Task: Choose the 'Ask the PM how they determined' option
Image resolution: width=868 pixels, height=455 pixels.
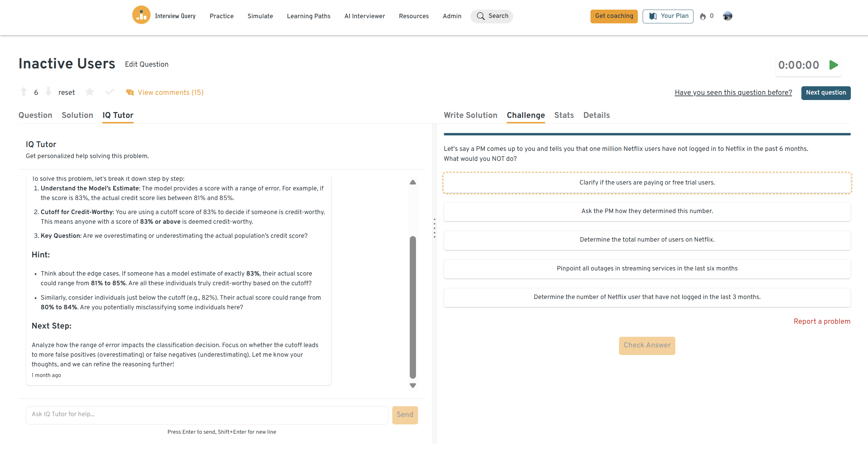Action: click(647, 211)
